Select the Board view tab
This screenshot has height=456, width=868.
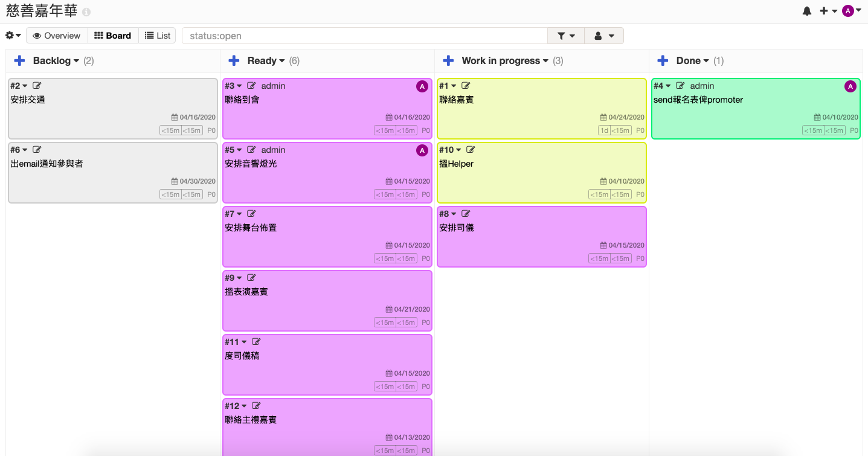click(113, 36)
